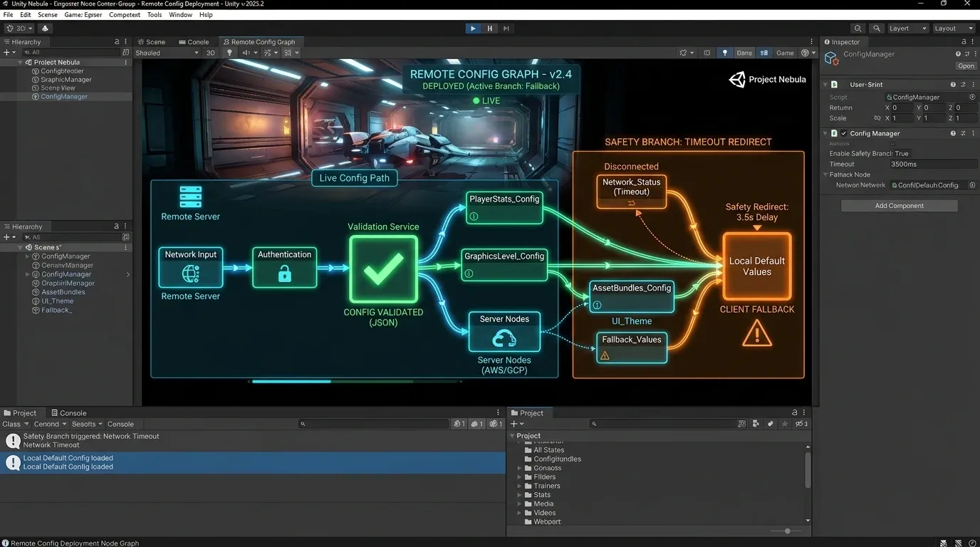Click the Remote Server stack icon

(191, 197)
